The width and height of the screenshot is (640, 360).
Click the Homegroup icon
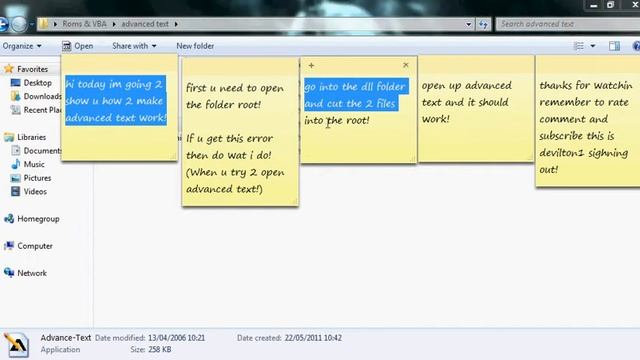coord(9,219)
